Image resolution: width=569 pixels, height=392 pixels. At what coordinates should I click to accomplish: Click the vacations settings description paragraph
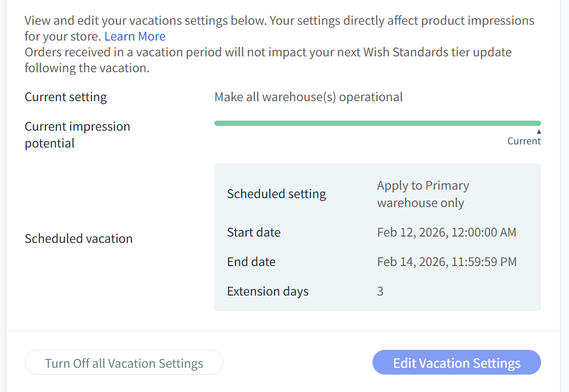pyautogui.click(x=279, y=21)
